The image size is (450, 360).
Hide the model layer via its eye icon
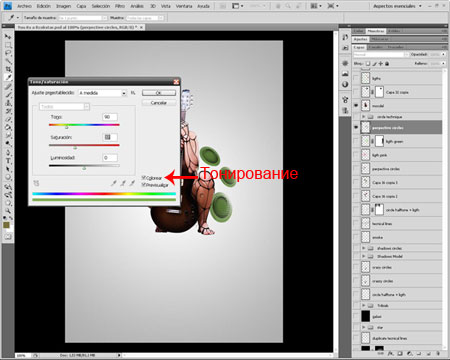point(356,106)
